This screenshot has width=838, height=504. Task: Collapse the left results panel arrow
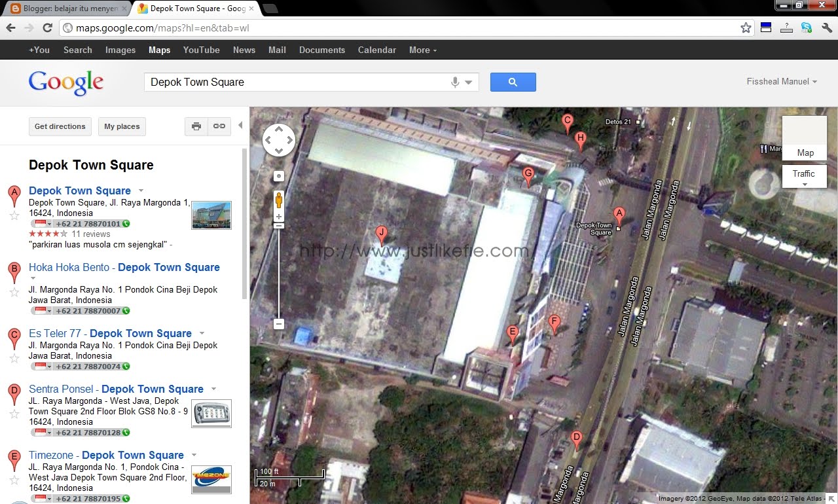point(240,125)
